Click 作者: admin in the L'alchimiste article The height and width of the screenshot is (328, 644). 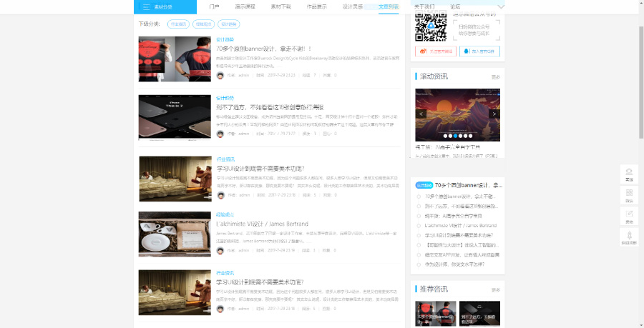[x=238, y=251]
